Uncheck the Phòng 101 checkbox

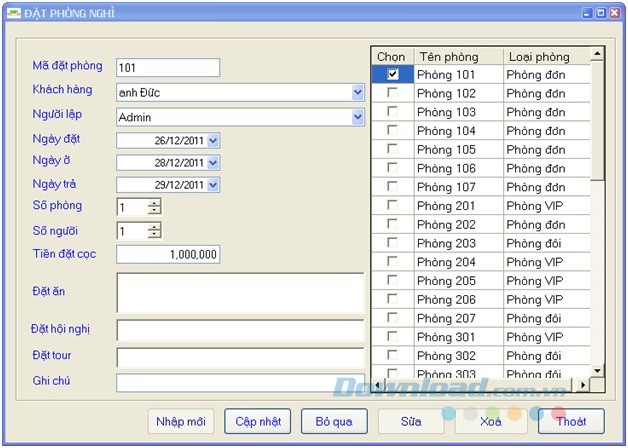click(x=392, y=74)
